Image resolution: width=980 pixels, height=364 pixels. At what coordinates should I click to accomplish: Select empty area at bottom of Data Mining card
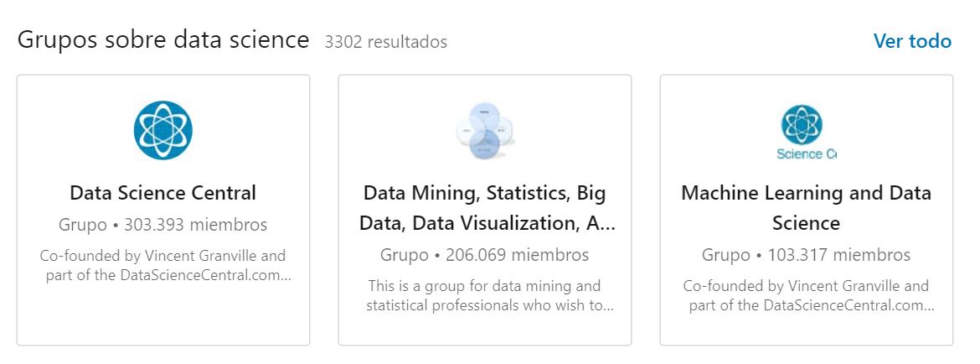click(x=485, y=330)
